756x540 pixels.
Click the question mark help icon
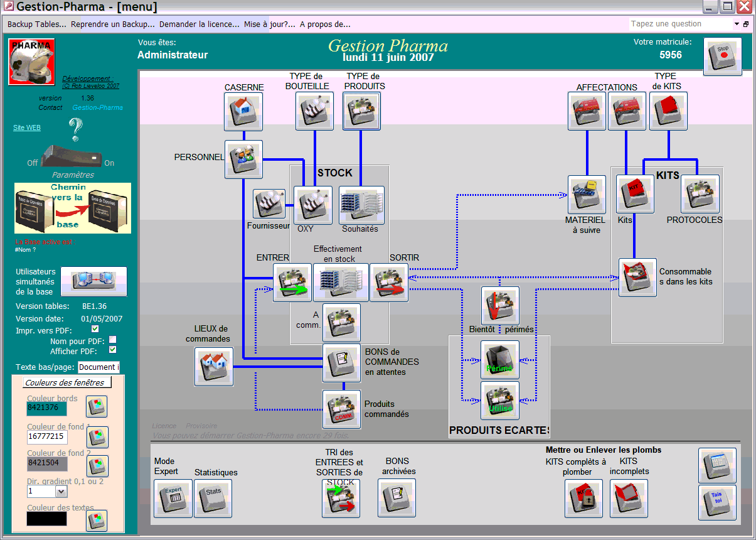[76, 131]
